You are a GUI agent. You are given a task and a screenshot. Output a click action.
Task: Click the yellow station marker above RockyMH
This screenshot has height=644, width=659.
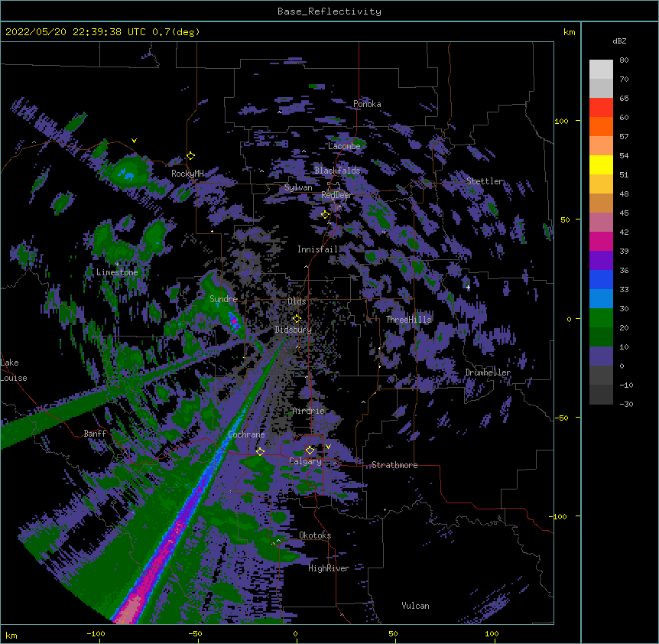191,155
